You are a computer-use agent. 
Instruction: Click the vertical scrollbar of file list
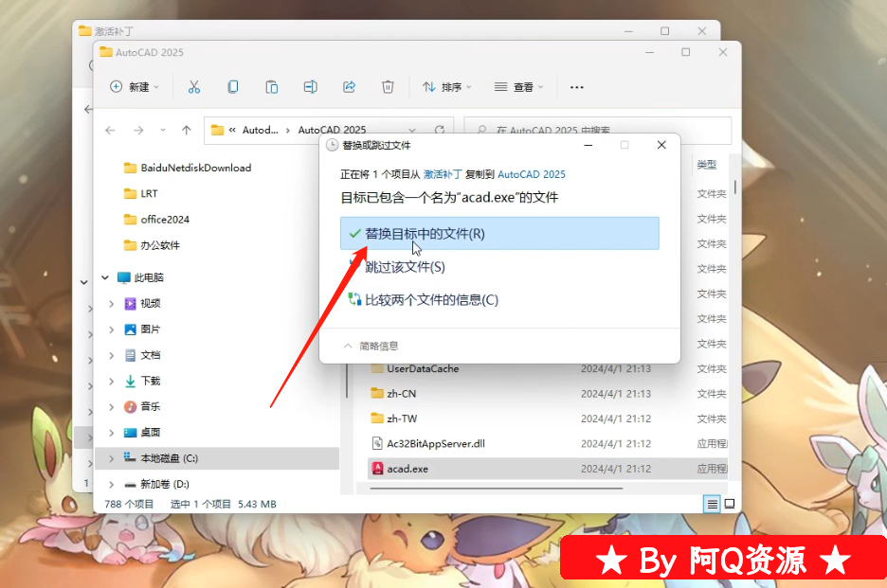point(734,187)
